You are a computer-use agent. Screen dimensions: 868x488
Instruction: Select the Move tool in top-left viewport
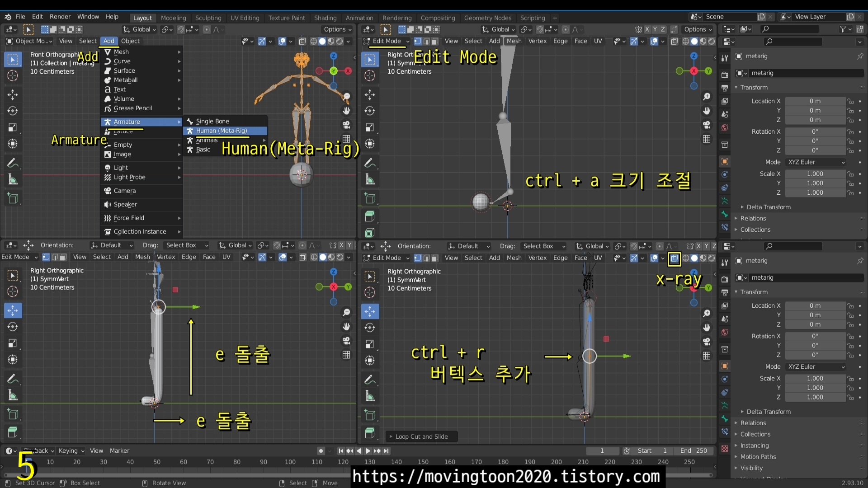click(x=13, y=94)
